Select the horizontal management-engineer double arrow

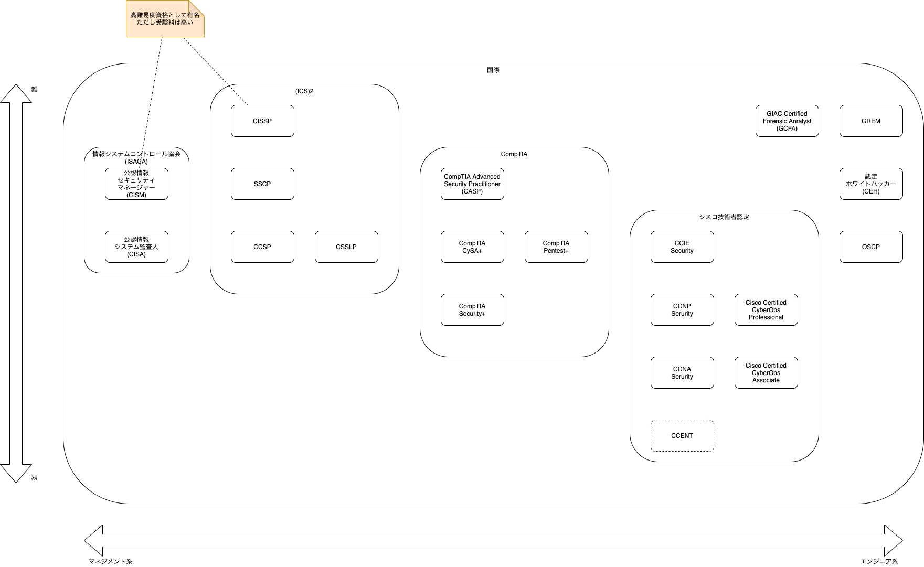click(493, 540)
